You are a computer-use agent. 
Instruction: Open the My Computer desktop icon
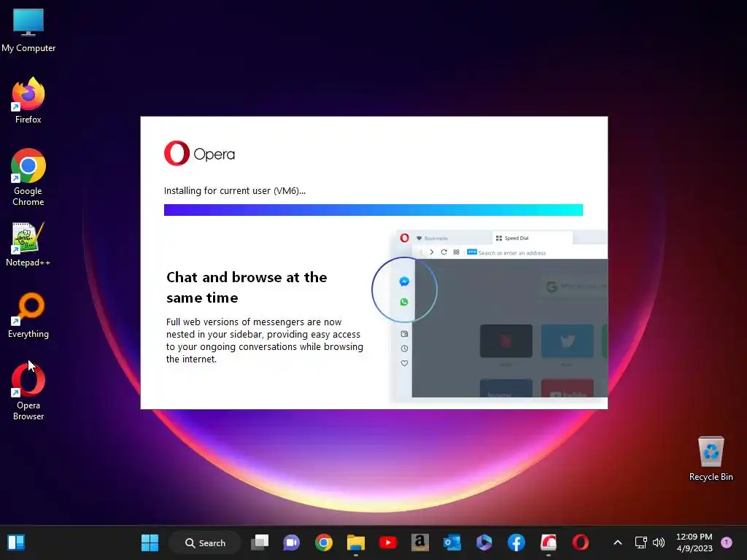[28, 31]
